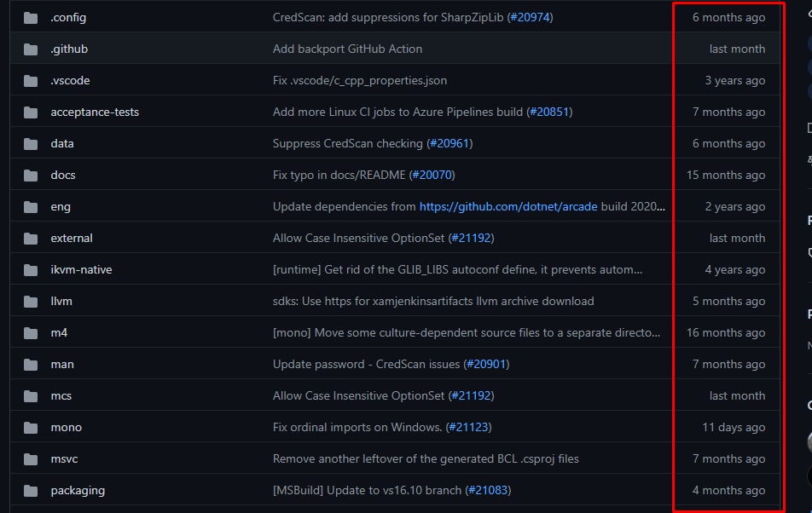The image size is (812, 513).
Task: Click the packaging folder icon
Action: [x=31, y=491]
